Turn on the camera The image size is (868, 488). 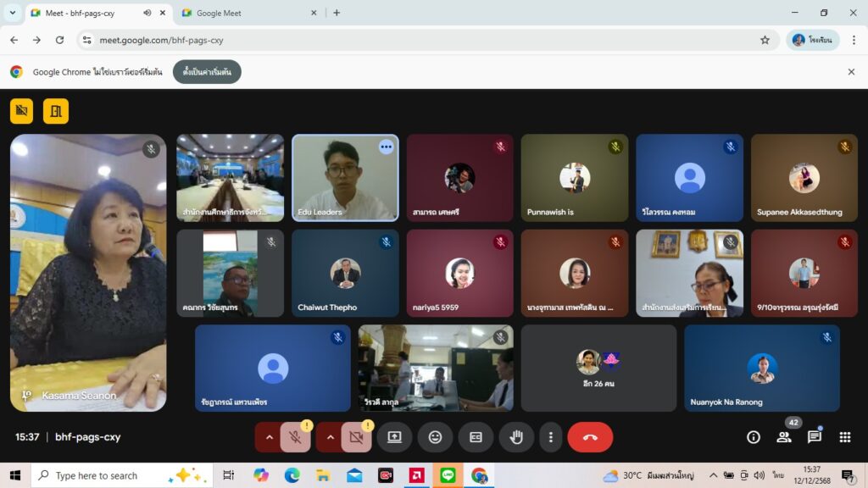point(356,437)
